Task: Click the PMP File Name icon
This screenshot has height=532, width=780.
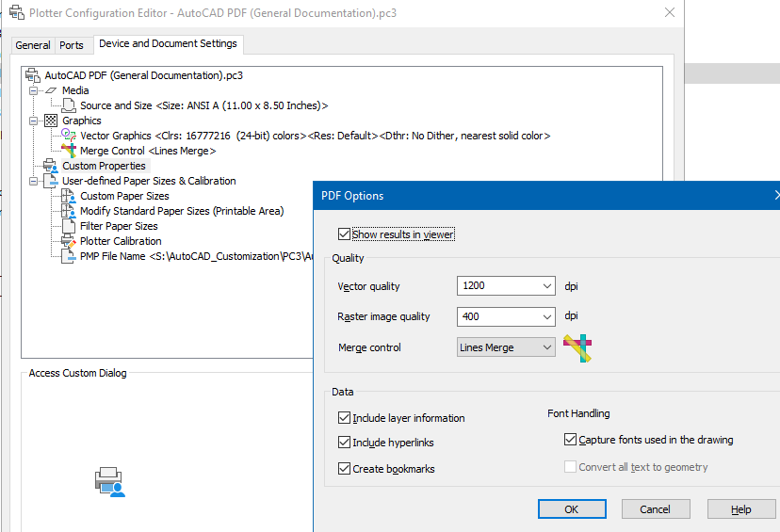Action: click(x=69, y=256)
